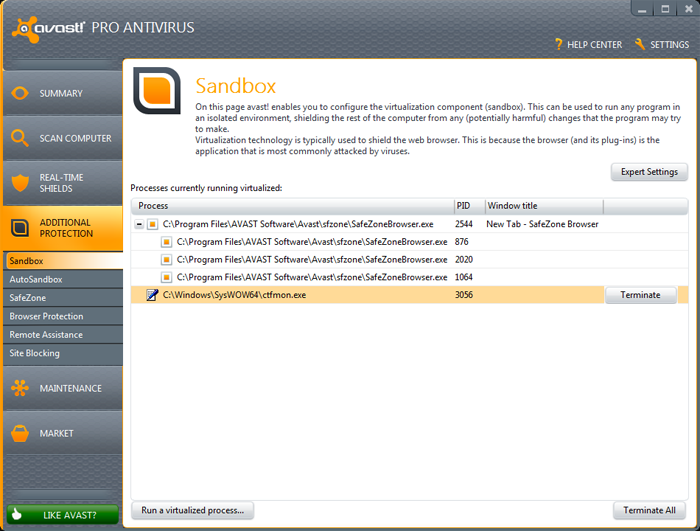Open Remote Assistance
The width and height of the screenshot is (700, 531).
tap(63, 334)
